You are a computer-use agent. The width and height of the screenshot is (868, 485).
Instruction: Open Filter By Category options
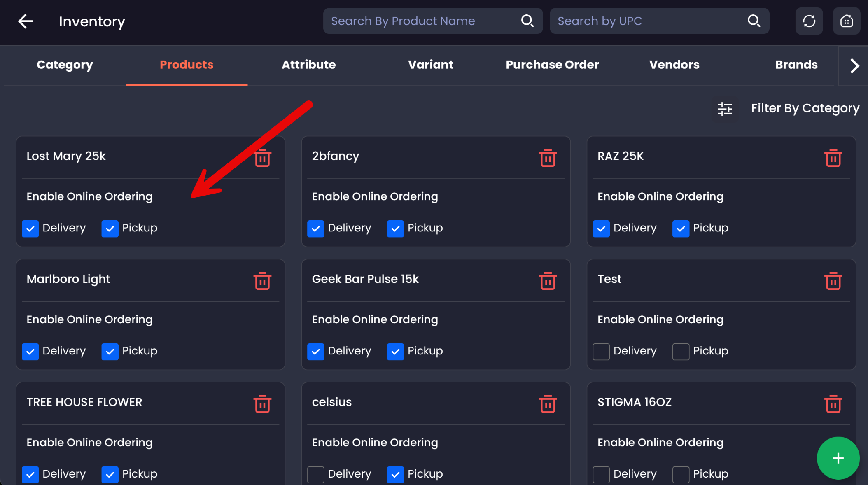[x=805, y=108]
